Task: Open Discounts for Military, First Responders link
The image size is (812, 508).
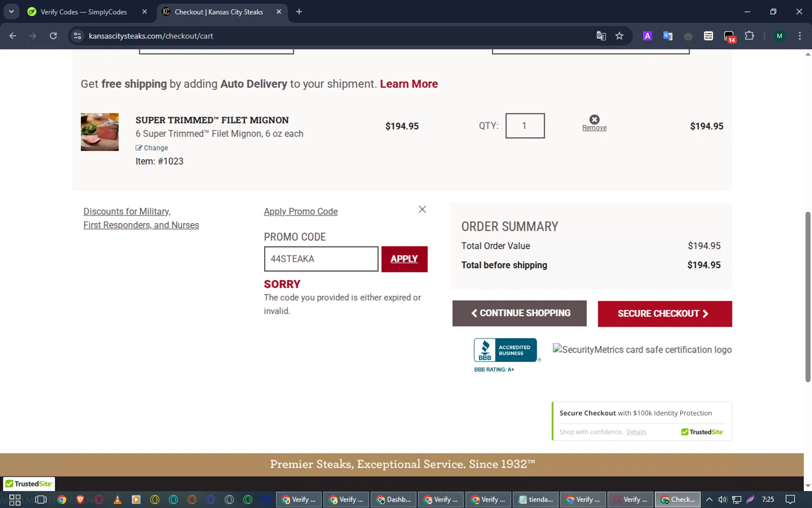Action: pos(141,218)
